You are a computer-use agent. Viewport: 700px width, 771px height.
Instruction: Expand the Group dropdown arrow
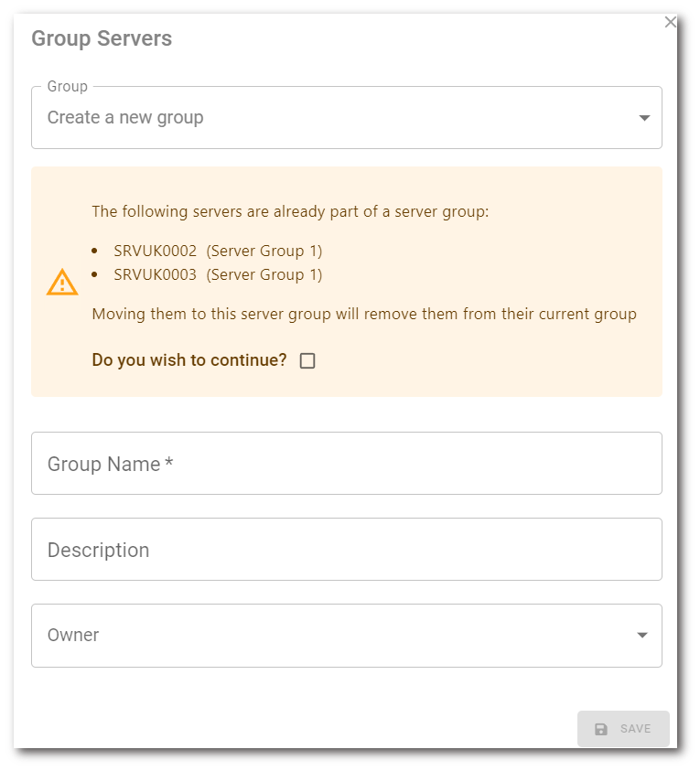(644, 118)
